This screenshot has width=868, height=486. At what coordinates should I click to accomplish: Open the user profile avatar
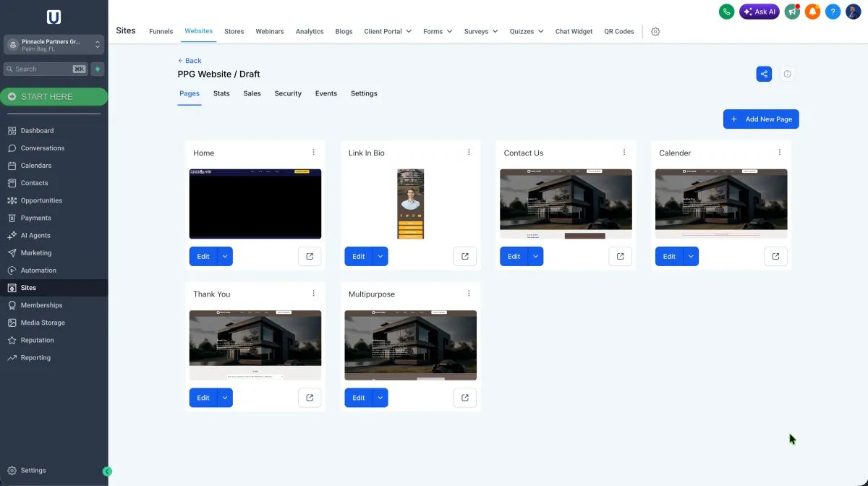tap(853, 12)
